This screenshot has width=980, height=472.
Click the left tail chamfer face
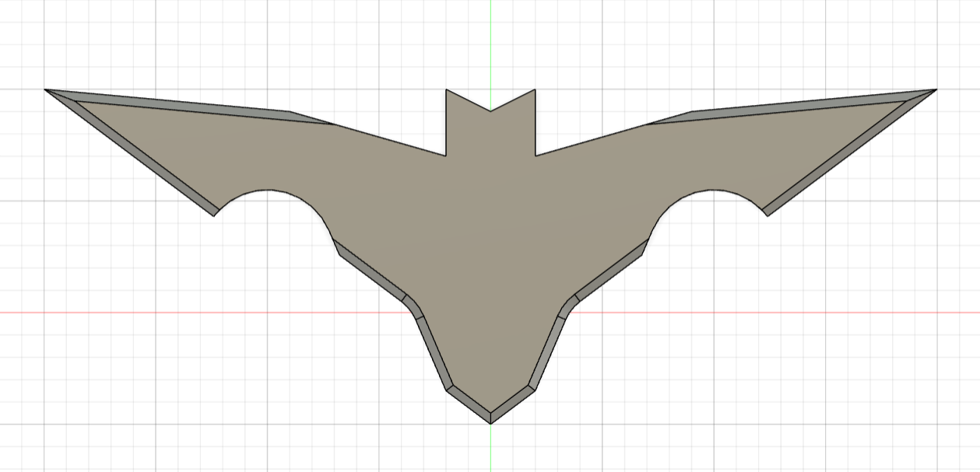[x=434, y=354]
